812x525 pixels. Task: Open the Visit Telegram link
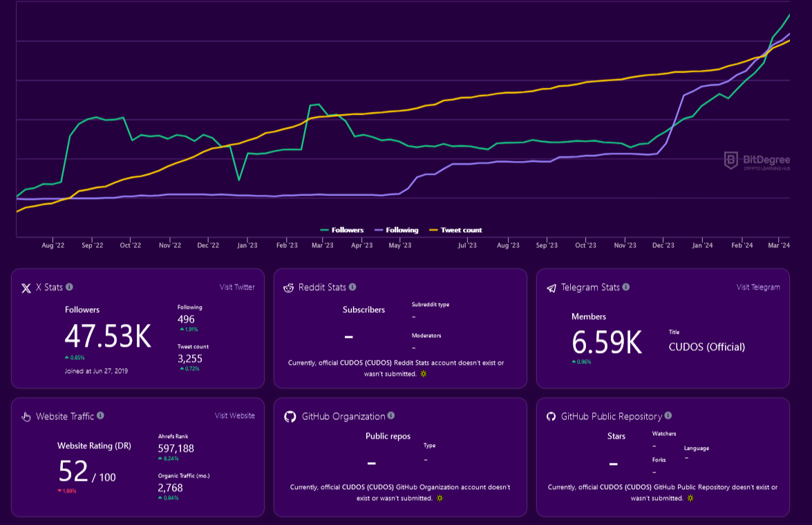point(758,287)
